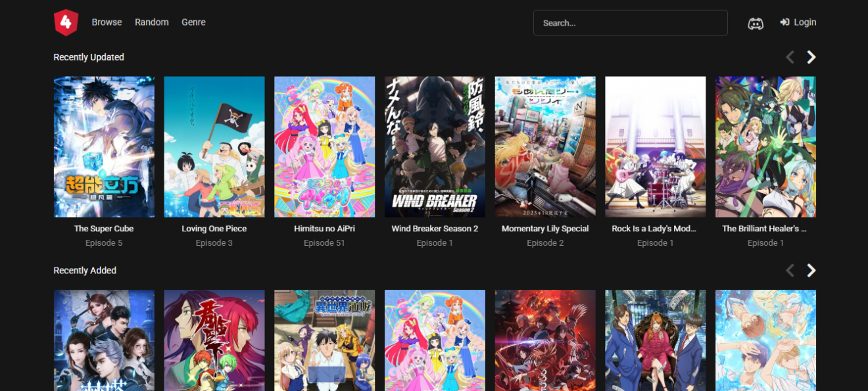This screenshot has width=868, height=391.
Task: Click the previous arrow for Recently Added
Action: coord(790,270)
